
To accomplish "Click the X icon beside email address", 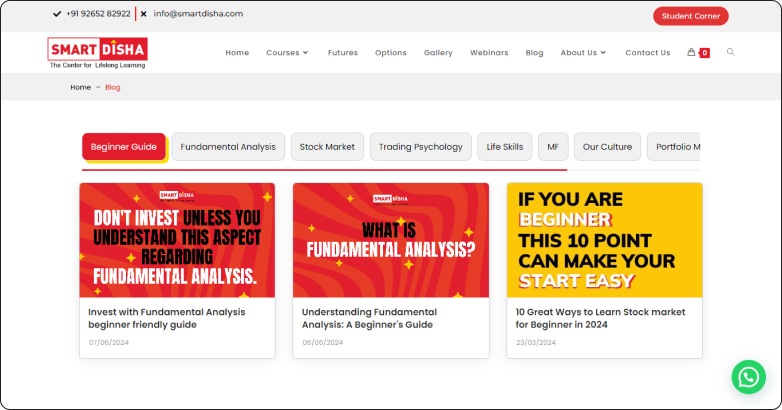I will tap(144, 14).
